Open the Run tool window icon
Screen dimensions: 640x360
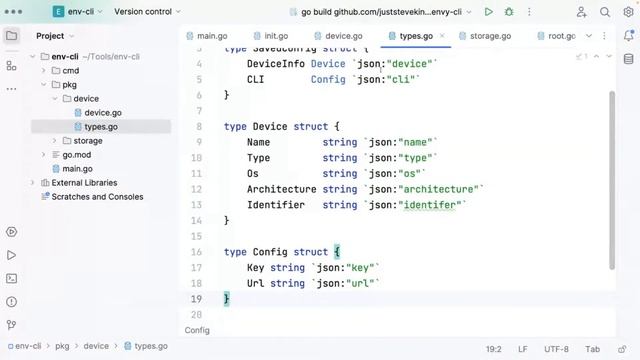point(11,255)
